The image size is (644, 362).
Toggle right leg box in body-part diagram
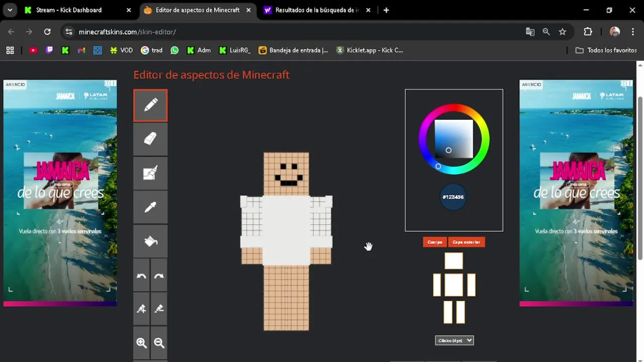click(x=460, y=312)
